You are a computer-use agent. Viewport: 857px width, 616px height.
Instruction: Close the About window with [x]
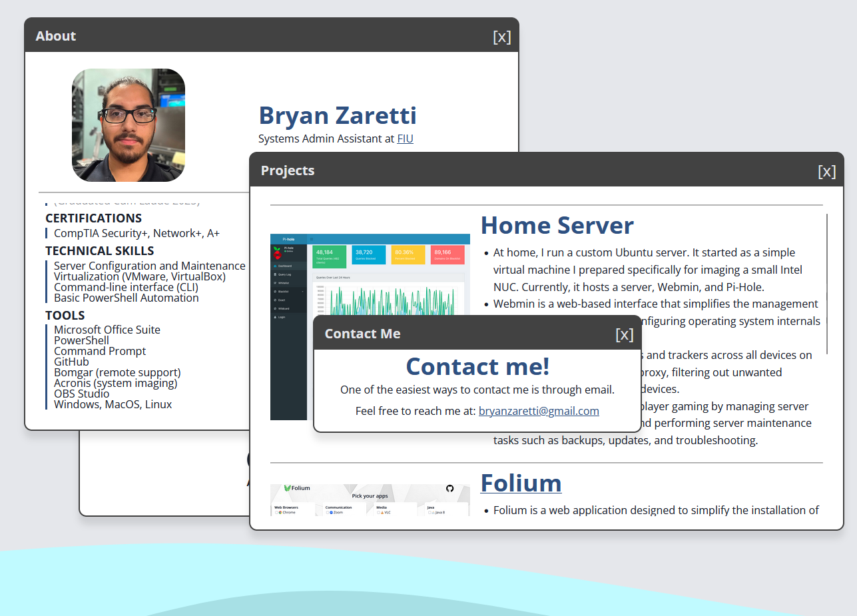click(502, 37)
